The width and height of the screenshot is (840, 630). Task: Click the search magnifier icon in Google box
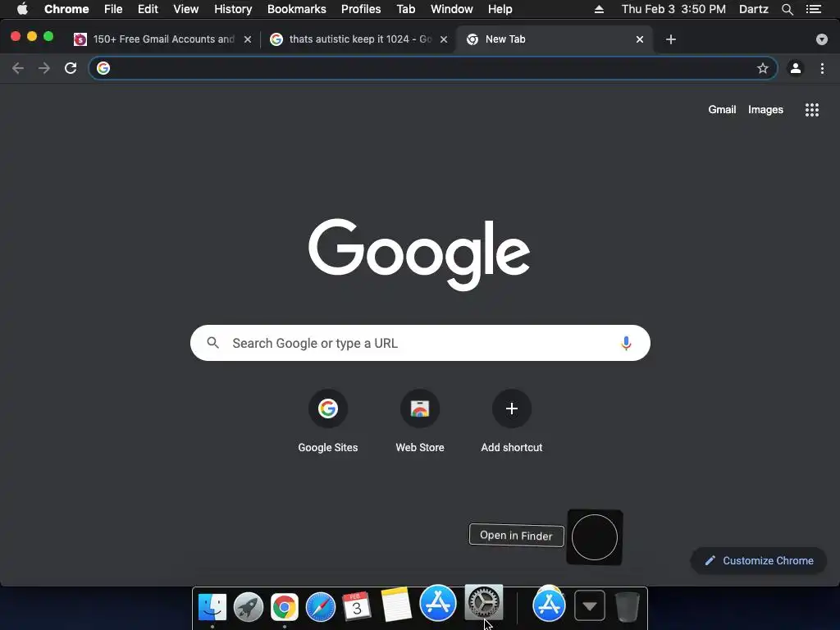coord(212,343)
